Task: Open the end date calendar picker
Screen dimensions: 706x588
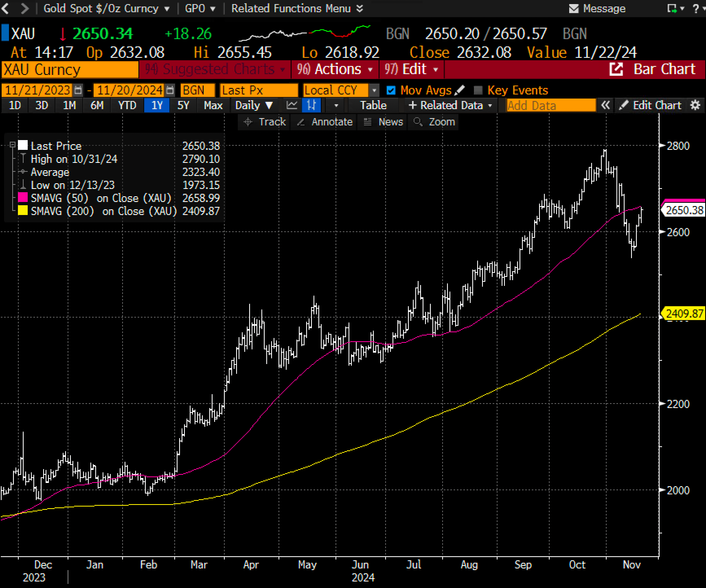Action: point(171,90)
